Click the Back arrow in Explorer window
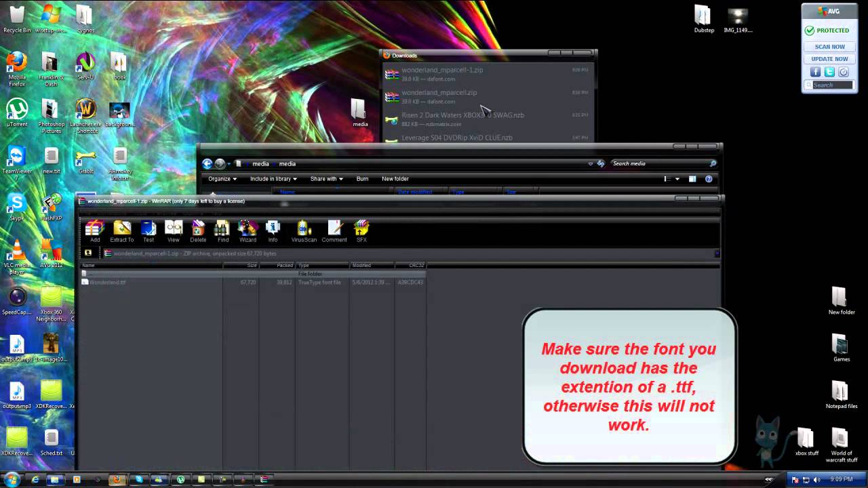The image size is (868, 488). point(208,163)
